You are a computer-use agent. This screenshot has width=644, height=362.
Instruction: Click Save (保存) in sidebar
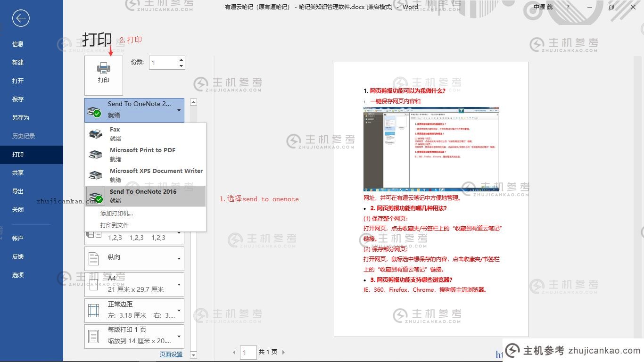pos(32,99)
